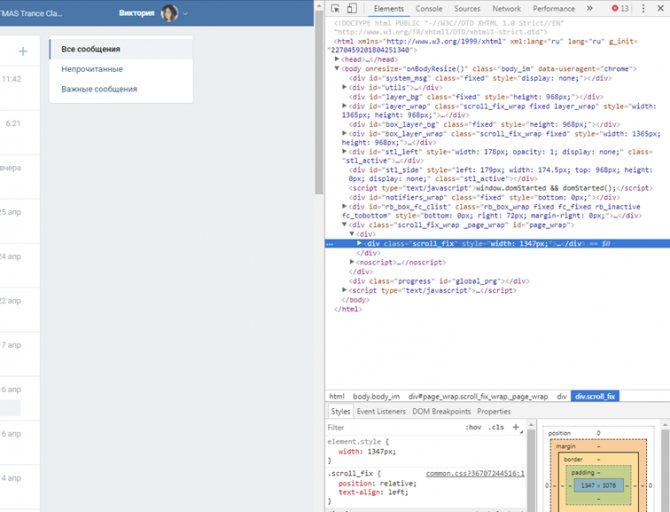Click position: relative declaration
This screenshot has height=512, width=670.
point(377,483)
